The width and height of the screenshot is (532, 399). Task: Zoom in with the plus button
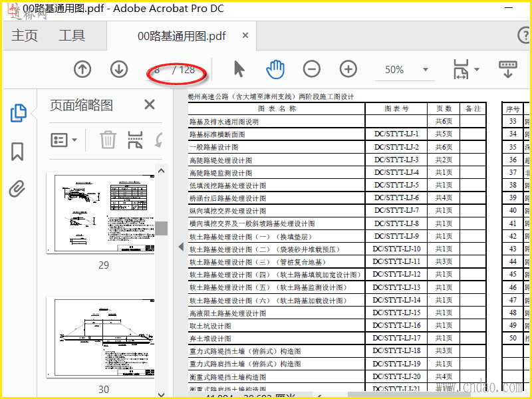[348, 69]
